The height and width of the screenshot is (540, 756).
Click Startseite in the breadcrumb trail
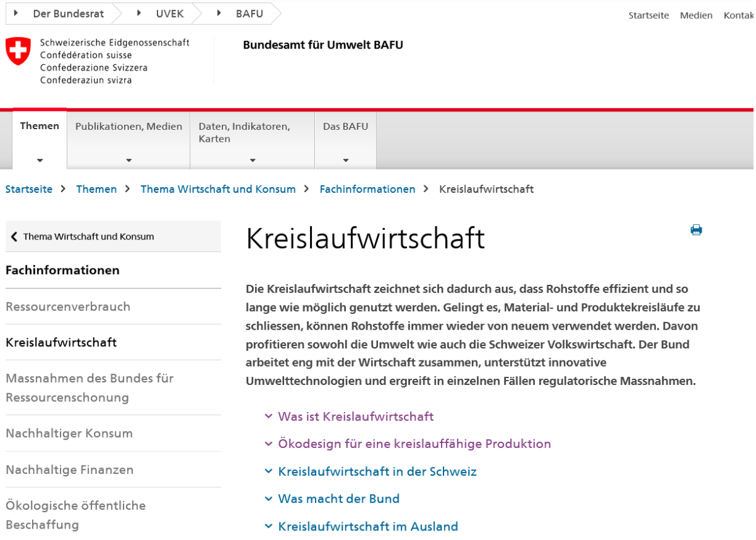(x=29, y=189)
